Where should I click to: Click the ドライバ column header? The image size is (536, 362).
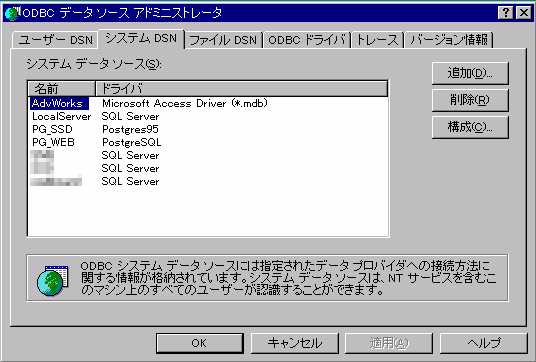242,89
